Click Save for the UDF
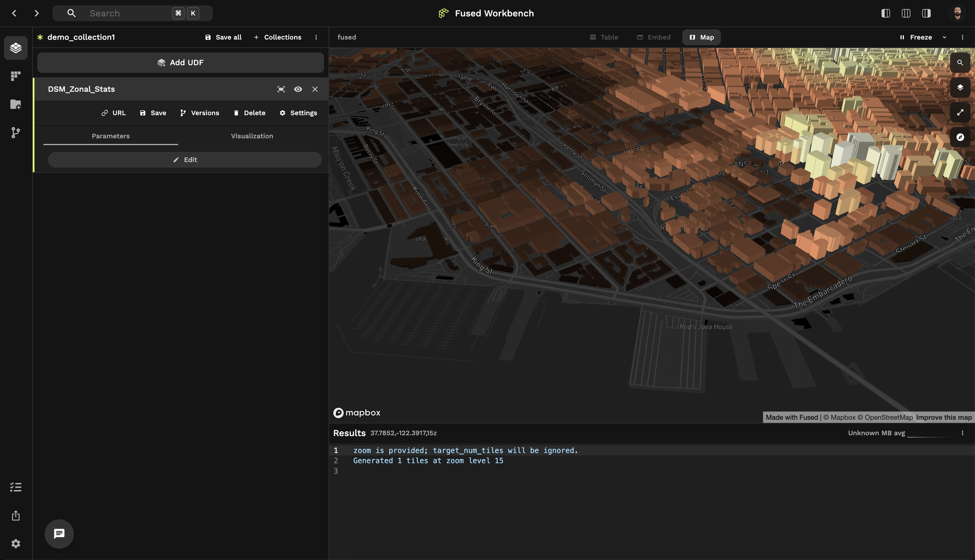The width and height of the screenshot is (975, 560). (x=153, y=113)
